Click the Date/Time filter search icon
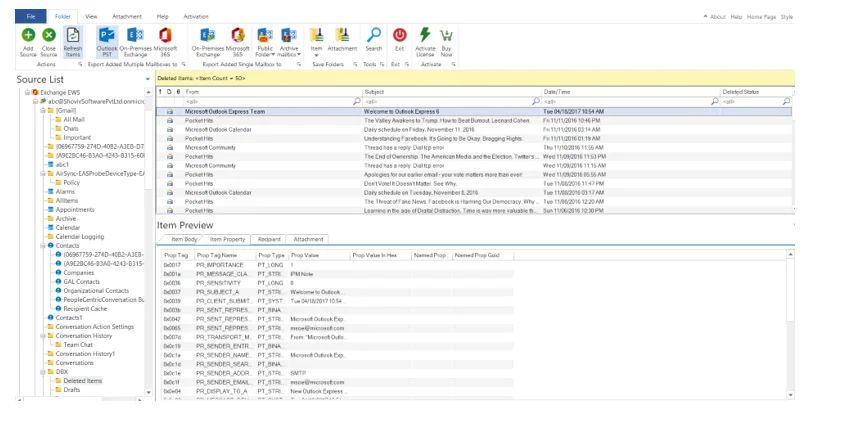864x424 pixels. 715,101
